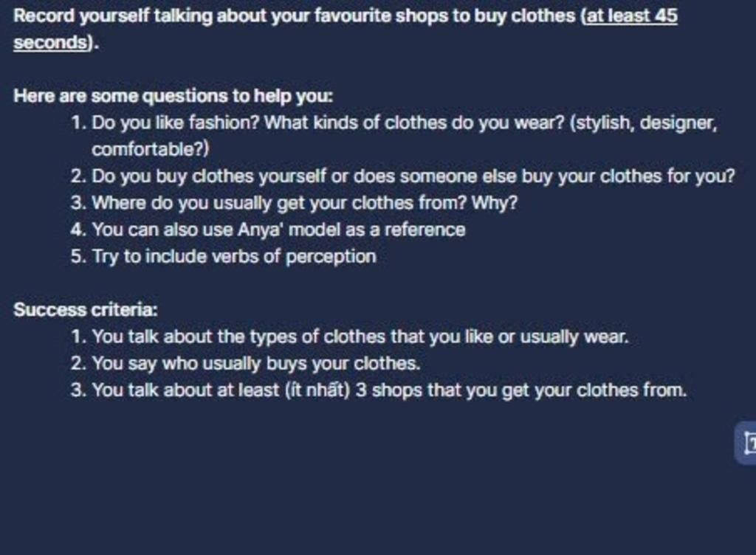Image resolution: width=756 pixels, height=555 pixels.
Task: Click item 4 about Anya' model reference
Action: [278, 230]
